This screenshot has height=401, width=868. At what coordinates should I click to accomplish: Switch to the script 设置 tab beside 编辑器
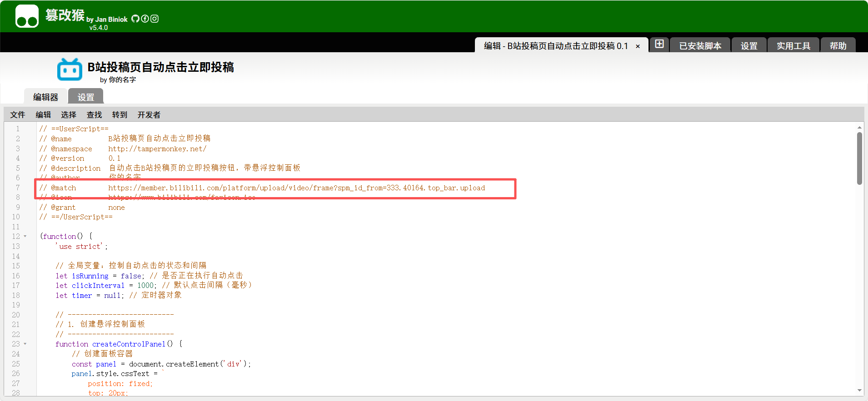coord(85,97)
